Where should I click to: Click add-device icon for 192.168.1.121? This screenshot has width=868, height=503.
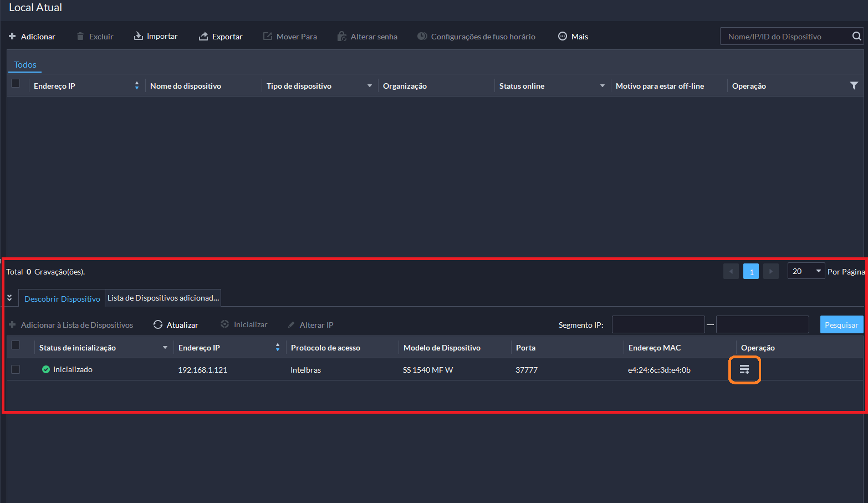point(744,370)
